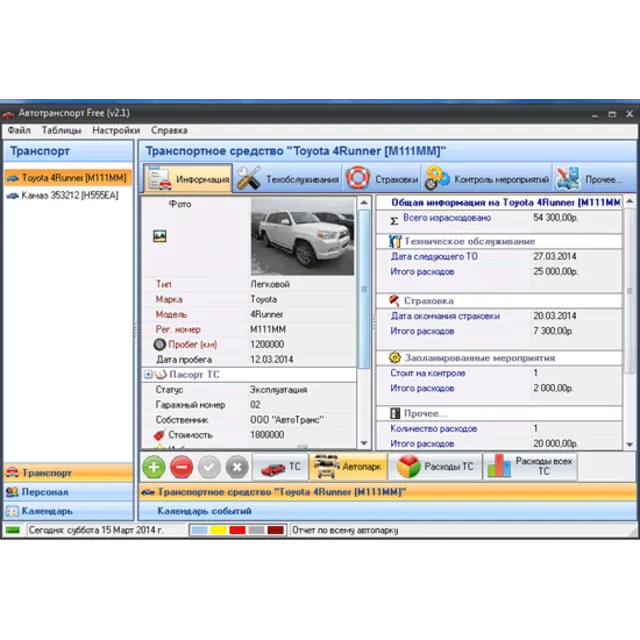Screen dimensions: 640x640
Task: Switch to the Транспорт section in sidebar
Action: pyautogui.click(x=68, y=473)
